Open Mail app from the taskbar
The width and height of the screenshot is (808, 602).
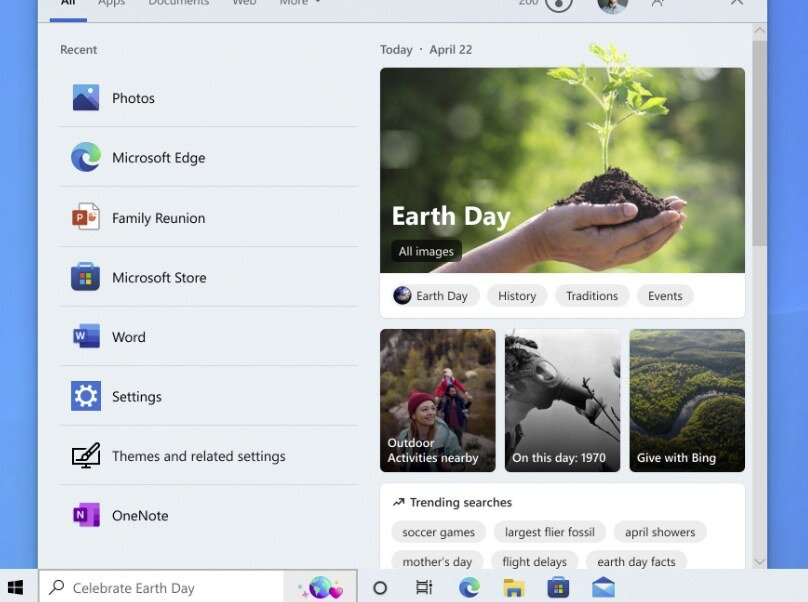[x=603, y=588]
